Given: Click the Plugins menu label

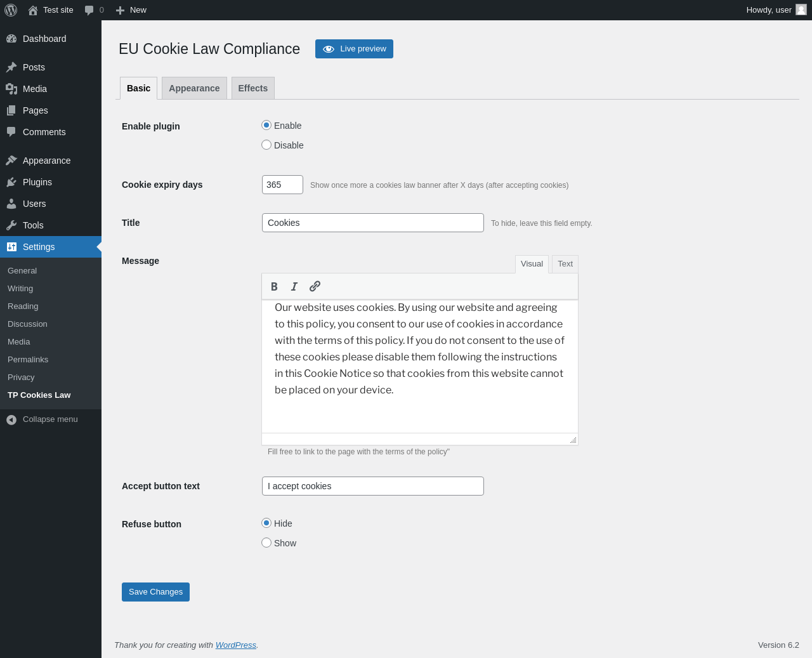Looking at the screenshot, I should tap(37, 182).
